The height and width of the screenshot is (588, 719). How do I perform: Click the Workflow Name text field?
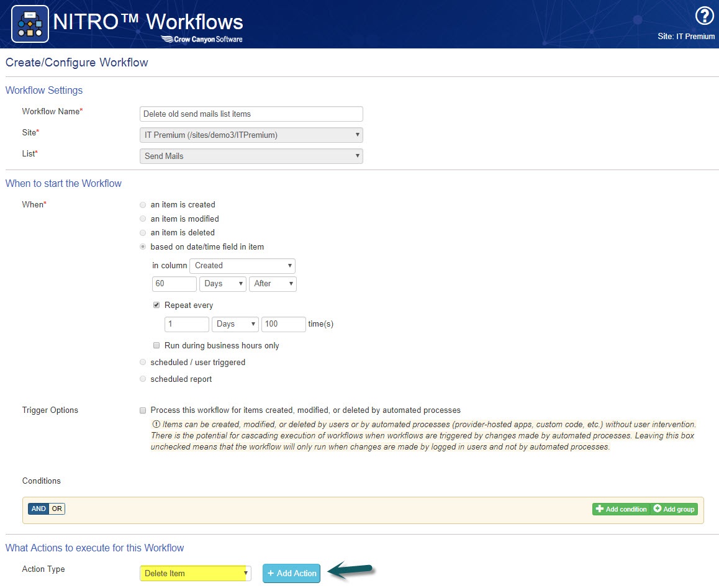[251, 114]
